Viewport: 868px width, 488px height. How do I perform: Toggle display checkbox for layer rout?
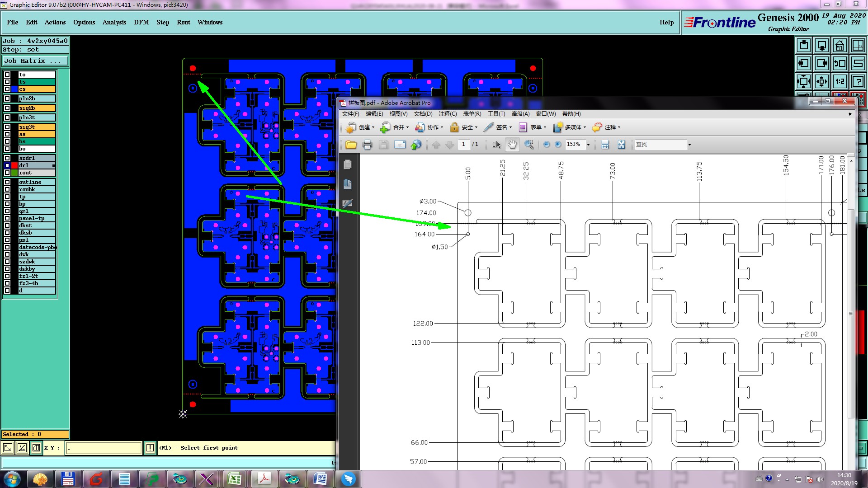tap(7, 173)
